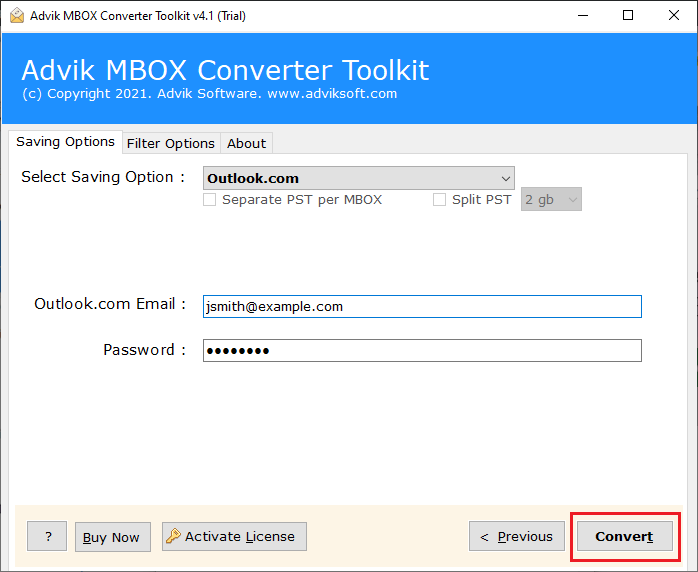This screenshot has height=572, width=698.
Task: Open the 2 gb split size dropdown
Action: 551,199
